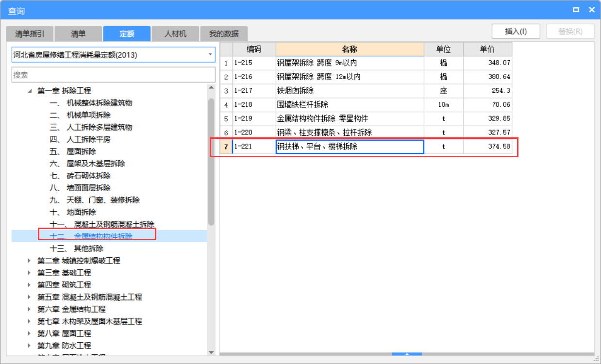The width and height of the screenshot is (601, 364).
Task: Close the 查询 dialog
Action: [x=592, y=10]
